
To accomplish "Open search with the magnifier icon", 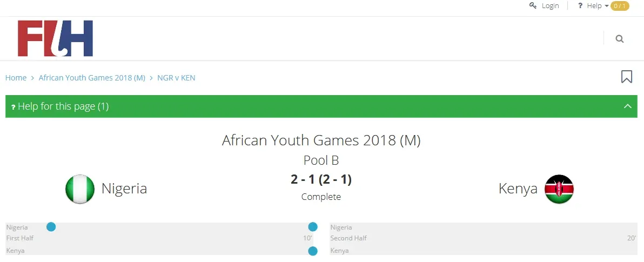I will point(620,38).
